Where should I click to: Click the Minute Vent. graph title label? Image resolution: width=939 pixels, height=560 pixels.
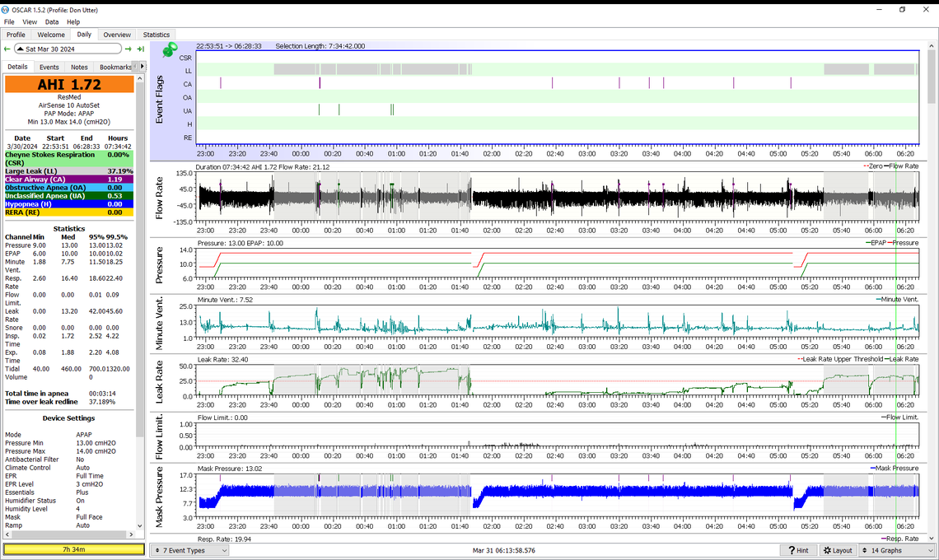click(159, 324)
